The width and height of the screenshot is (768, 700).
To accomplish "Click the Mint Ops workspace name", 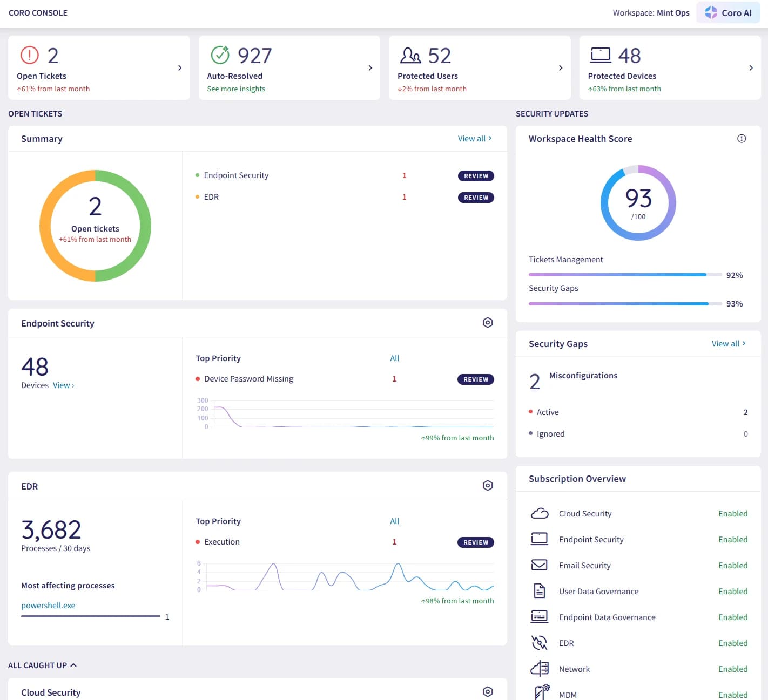I will 673,13.
